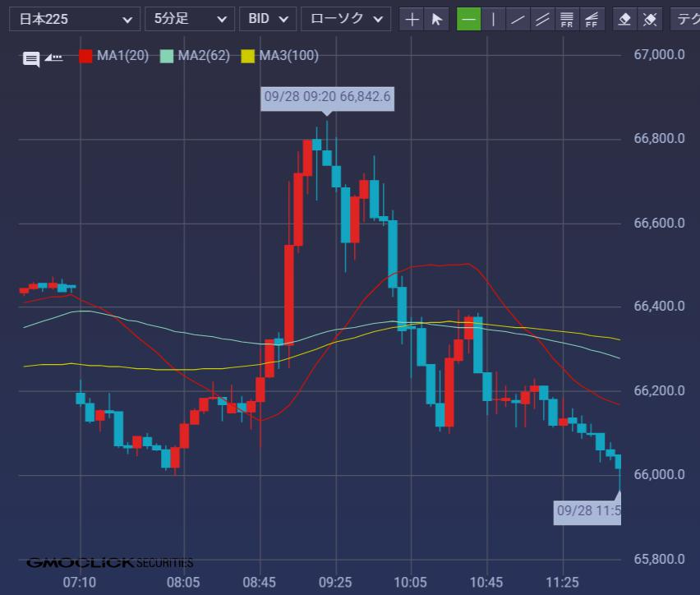Click the yellow MA3(100) color swatch

[x=248, y=56]
